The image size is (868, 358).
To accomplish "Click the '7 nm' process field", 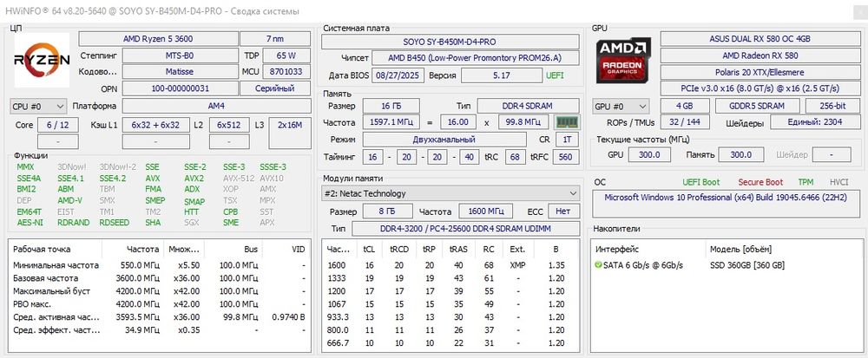I will tap(275, 39).
